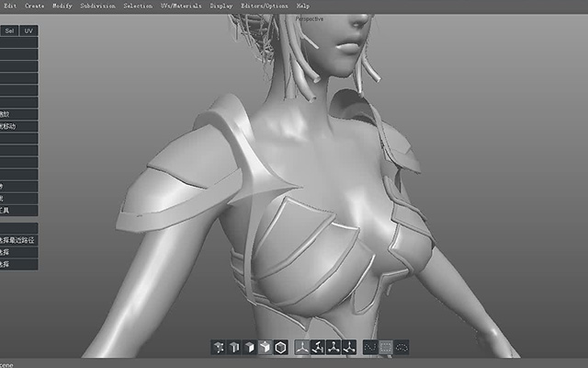Open the Modify menu

coord(62,6)
